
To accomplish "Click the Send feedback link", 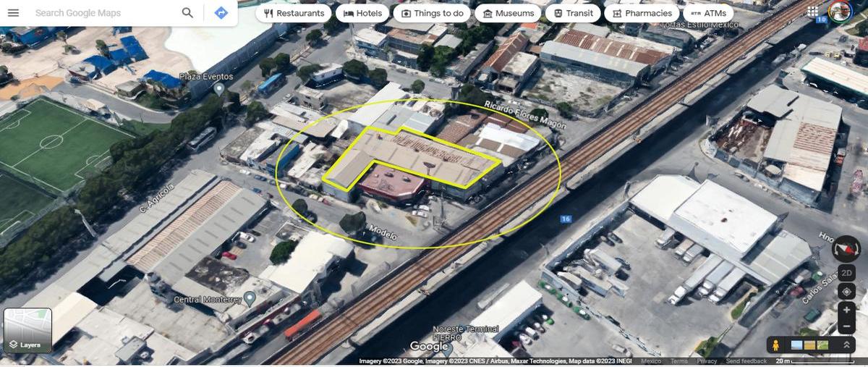I will click(x=746, y=361).
